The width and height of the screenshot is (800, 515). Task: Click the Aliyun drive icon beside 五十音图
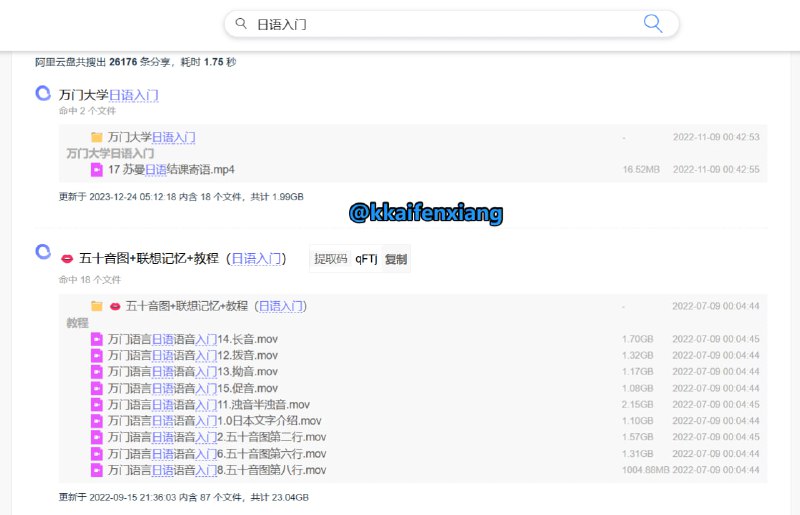pyautogui.click(x=43, y=251)
